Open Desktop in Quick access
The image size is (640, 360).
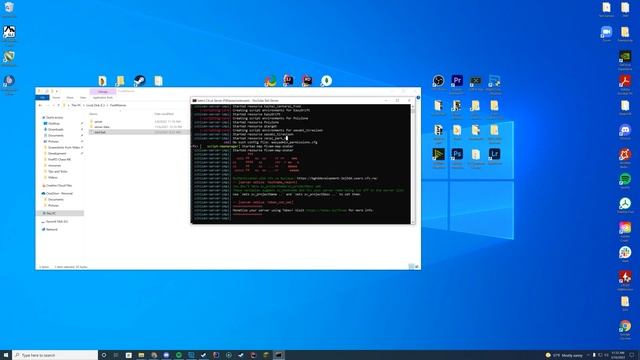point(54,123)
